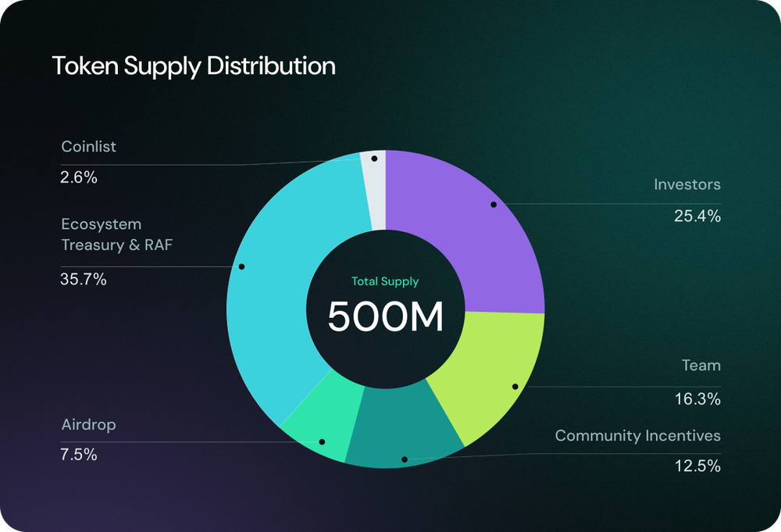Click the 25.4% percentage value
781x532 pixels.
coord(697,217)
